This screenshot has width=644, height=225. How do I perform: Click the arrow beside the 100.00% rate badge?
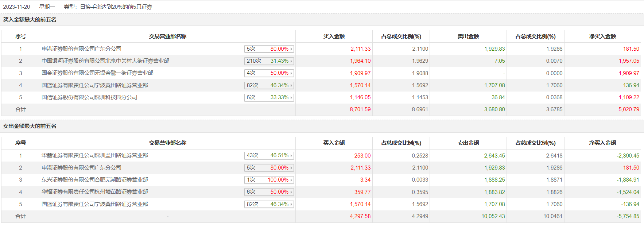coord(291,180)
